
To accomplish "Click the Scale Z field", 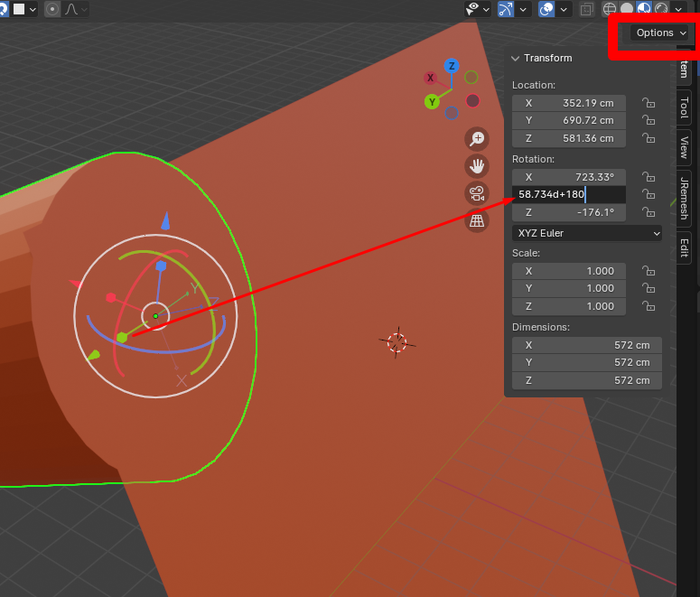I will pos(569,306).
